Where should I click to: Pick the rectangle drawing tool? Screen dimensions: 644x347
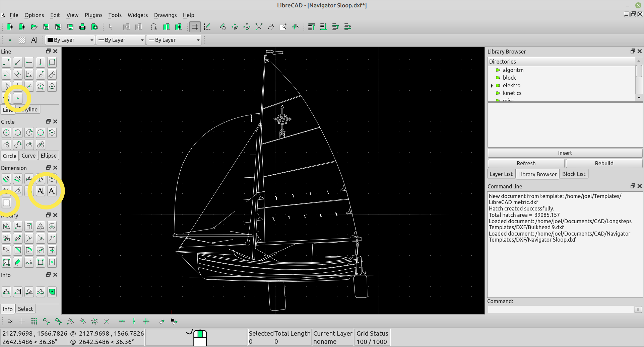52,62
